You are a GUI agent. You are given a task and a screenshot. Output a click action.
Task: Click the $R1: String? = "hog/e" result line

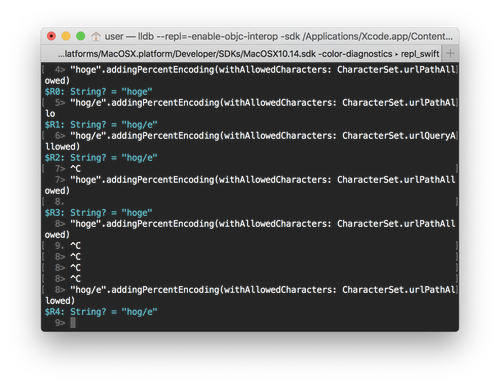pos(101,125)
